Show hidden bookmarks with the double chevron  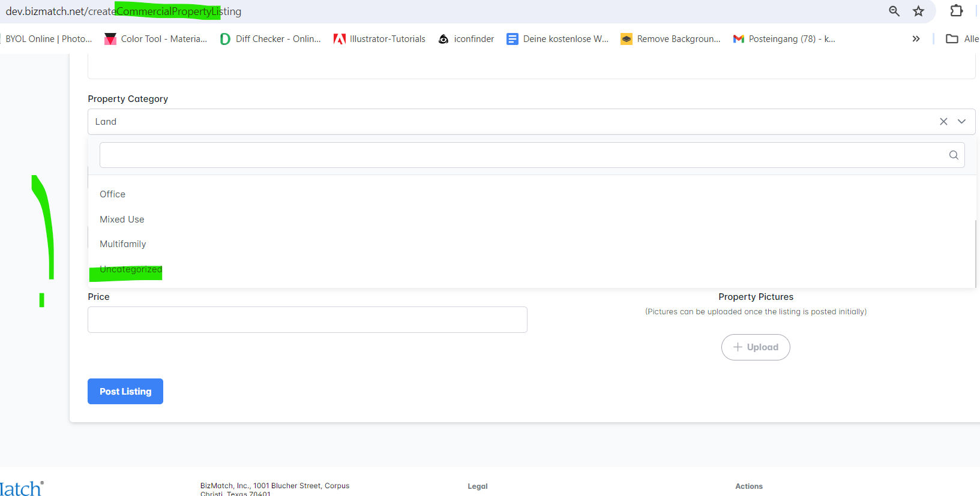click(916, 39)
